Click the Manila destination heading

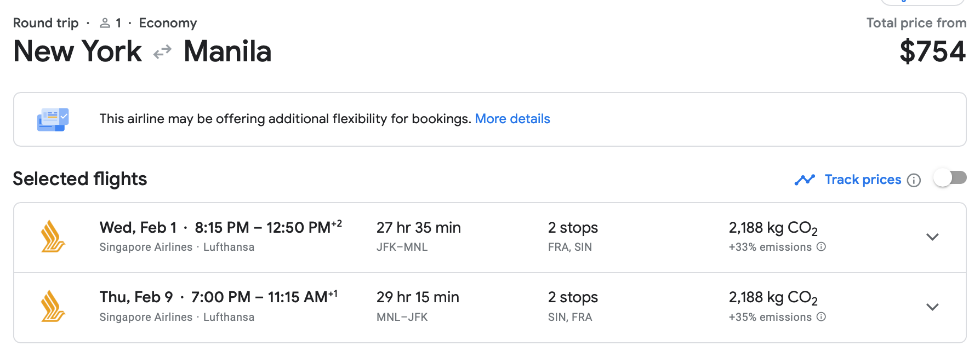pos(227,51)
